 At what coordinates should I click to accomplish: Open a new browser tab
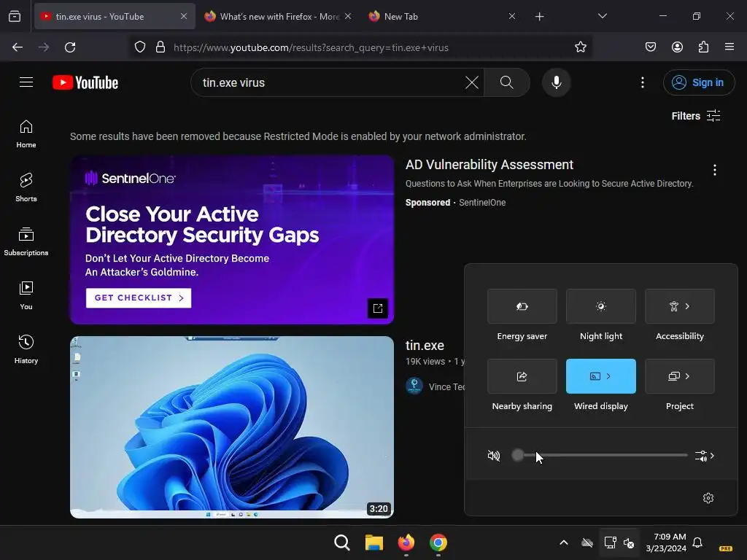[x=539, y=17]
